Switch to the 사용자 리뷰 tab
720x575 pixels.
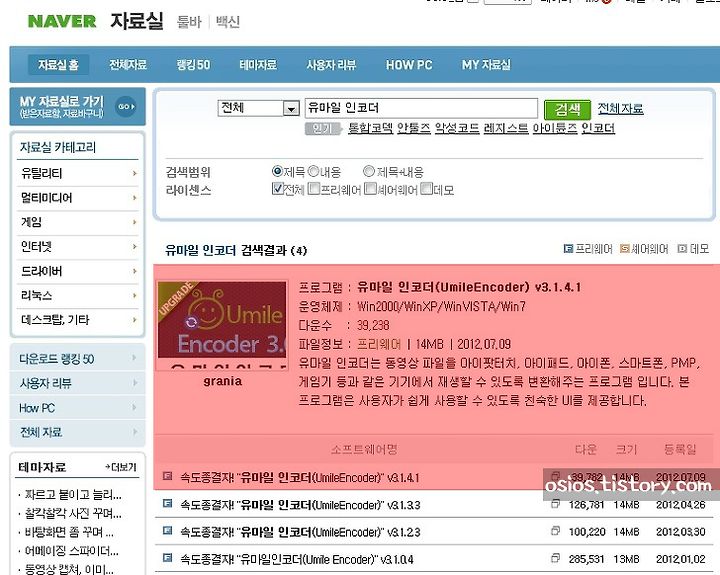(x=332, y=65)
